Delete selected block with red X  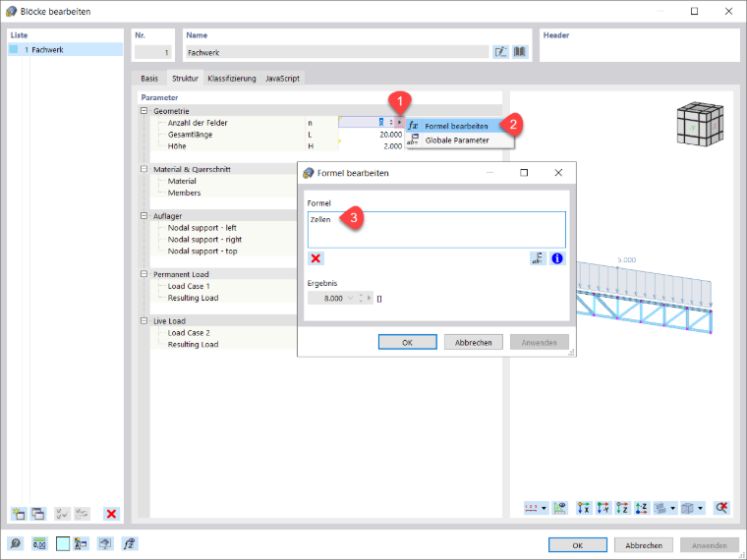pos(111,514)
